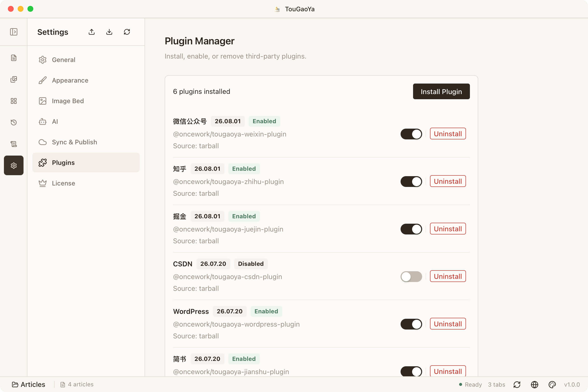Viewport: 588px width, 392px height.
Task: Click the palette theme icon in status bar
Action: [552, 384]
